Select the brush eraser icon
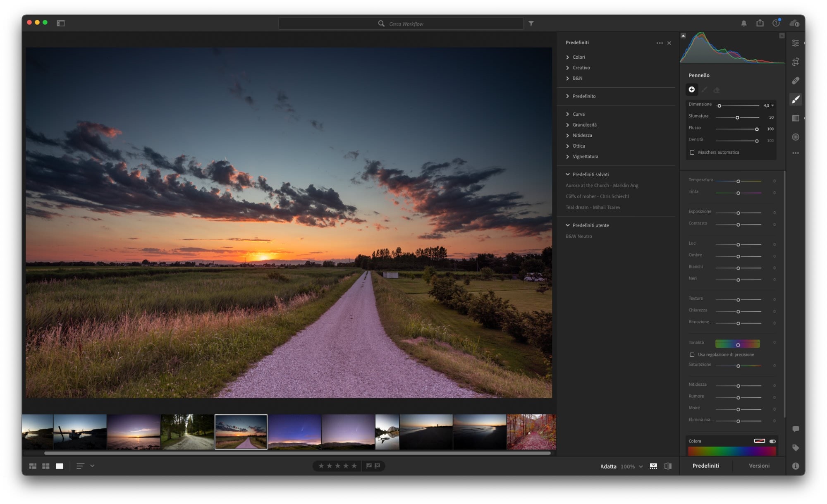The image size is (827, 504). coord(717,90)
